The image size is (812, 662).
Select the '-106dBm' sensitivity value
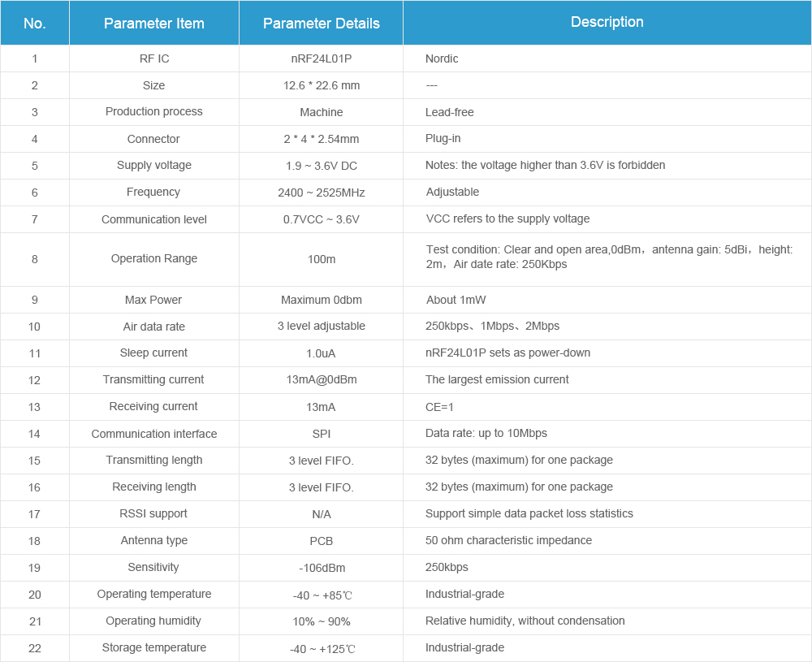pos(321,568)
